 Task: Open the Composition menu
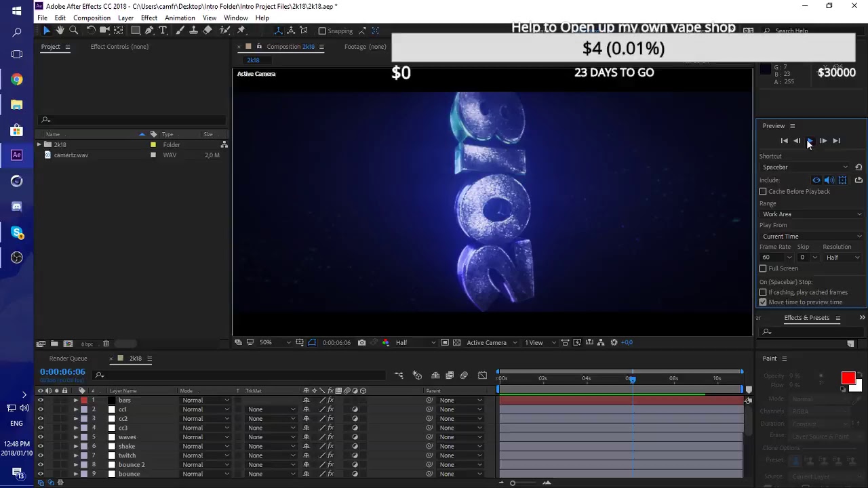pos(92,18)
